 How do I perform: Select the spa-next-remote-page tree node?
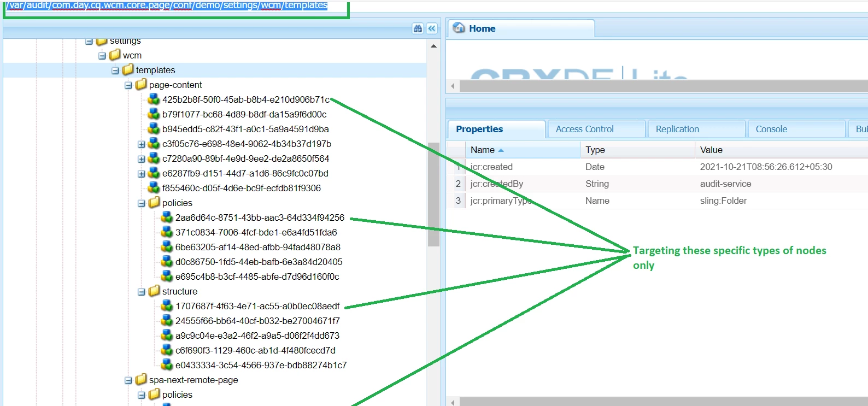[193, 379]
